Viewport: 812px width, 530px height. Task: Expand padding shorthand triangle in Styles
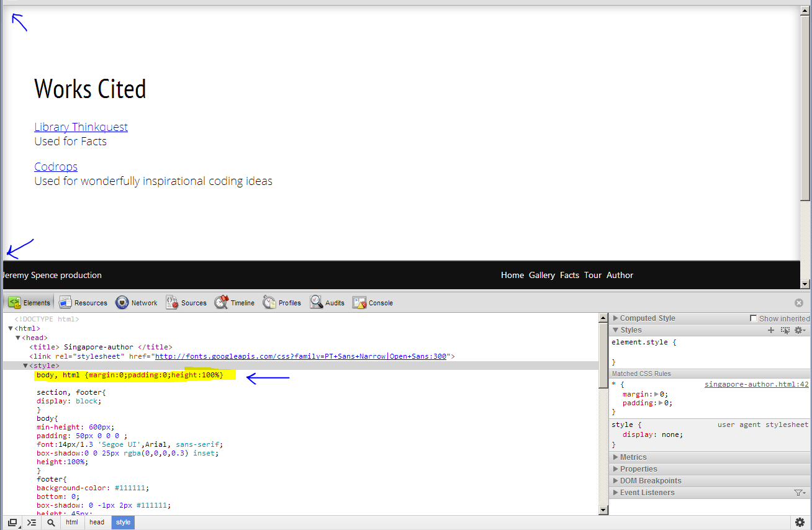[x=661, y=403]
